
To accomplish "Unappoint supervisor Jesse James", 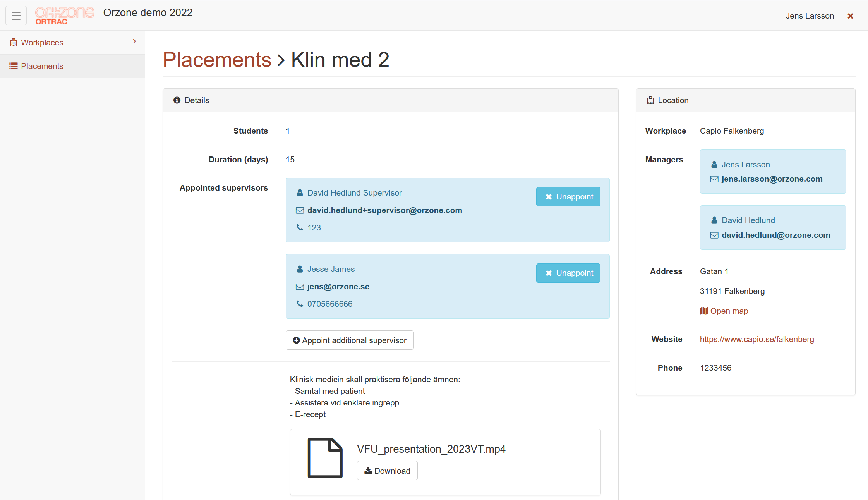I will 568,273.
